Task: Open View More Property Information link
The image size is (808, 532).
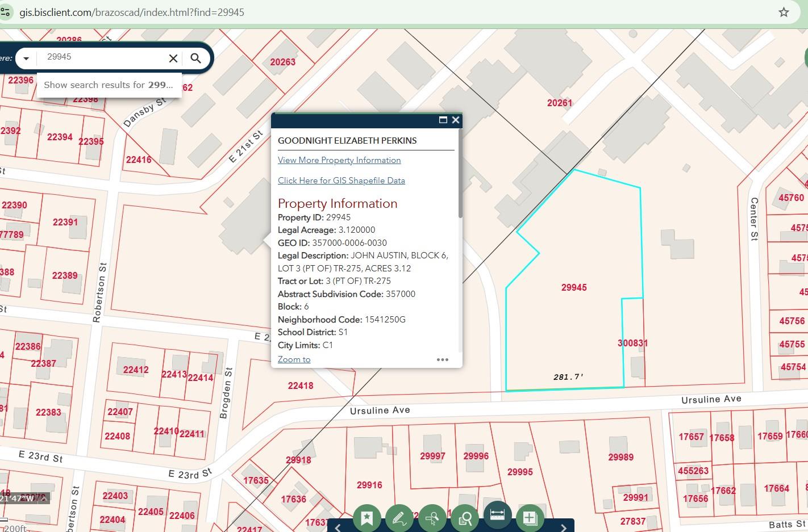Action: [339, 160]
